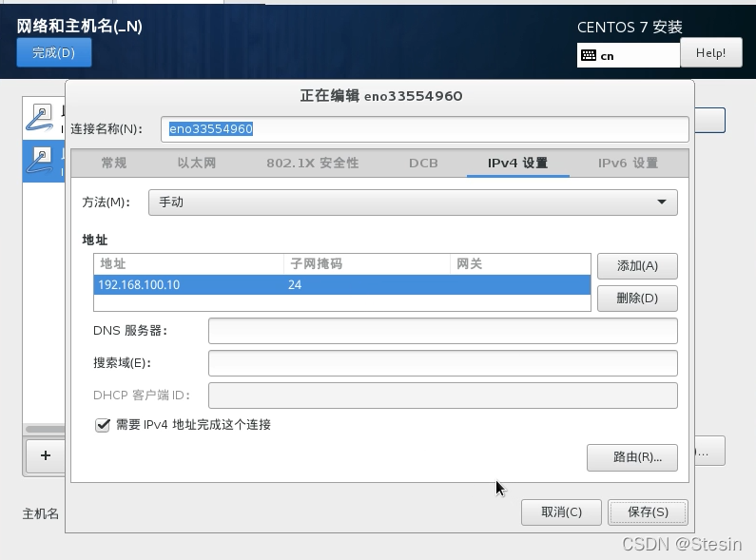Click the 地址 column header
Viewport: 756px width, 560px height.
(x=188, y=264)
